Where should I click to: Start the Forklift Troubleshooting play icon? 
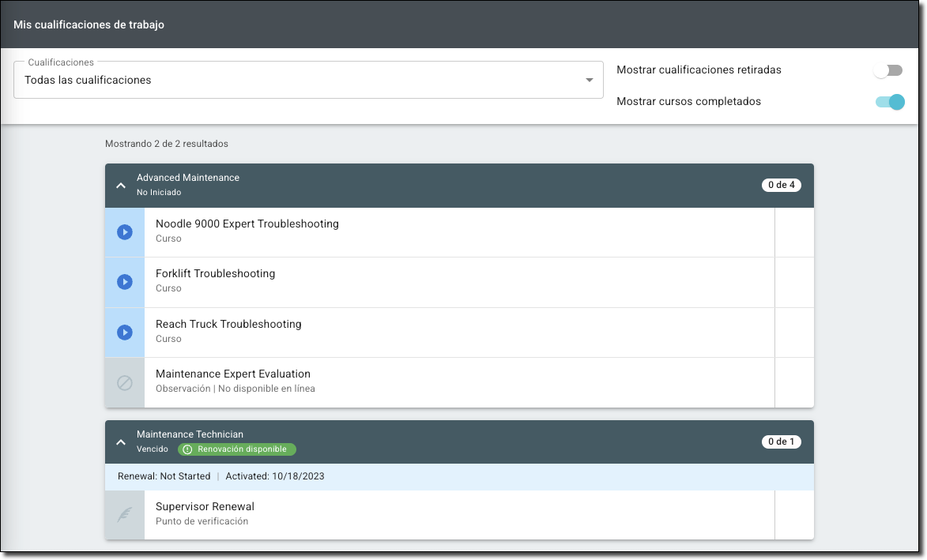124,282
